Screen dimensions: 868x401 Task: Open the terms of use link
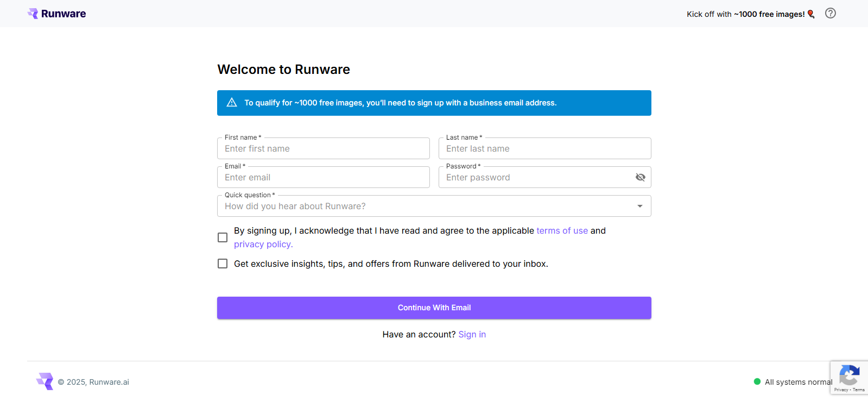point(562,231)
